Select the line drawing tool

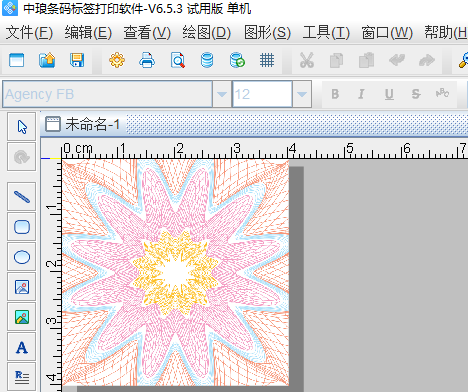pyautogui.click(x=22, y=197)
